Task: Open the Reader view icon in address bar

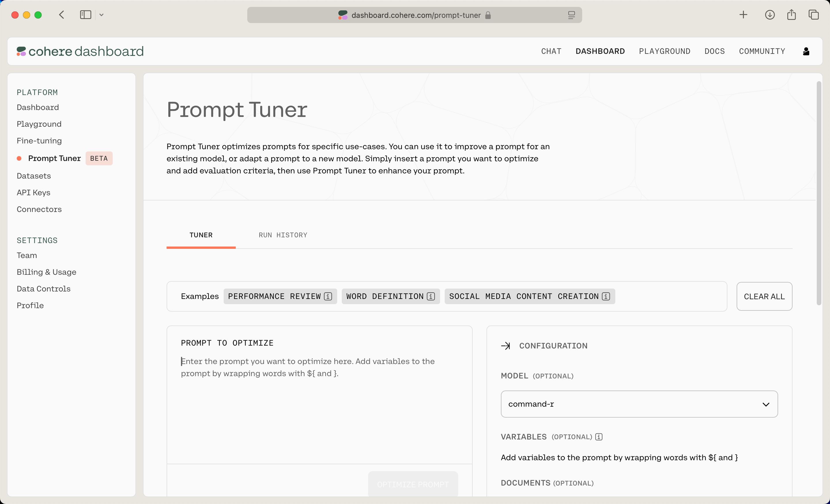Action: [x=571, y=15]
